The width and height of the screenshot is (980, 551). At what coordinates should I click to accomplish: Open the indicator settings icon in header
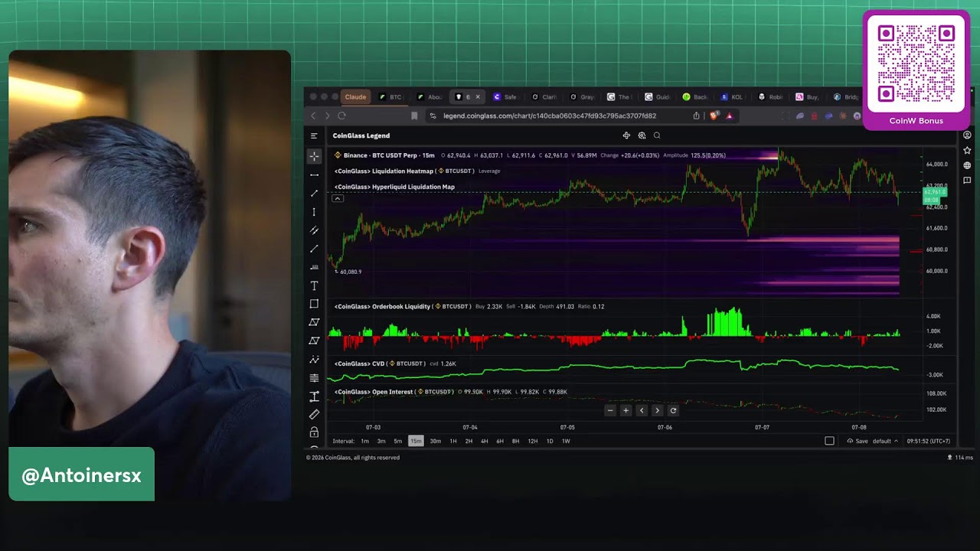tap(642, 135)
